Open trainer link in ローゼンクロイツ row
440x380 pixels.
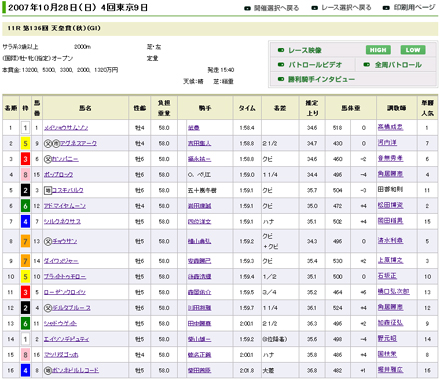pos(393,292)
